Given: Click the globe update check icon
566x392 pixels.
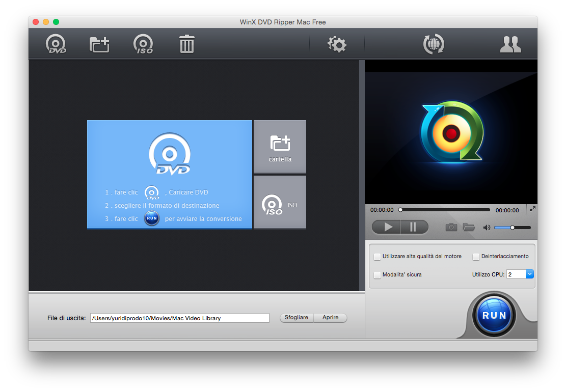Looking at the screenshot, I should (434, 44).
